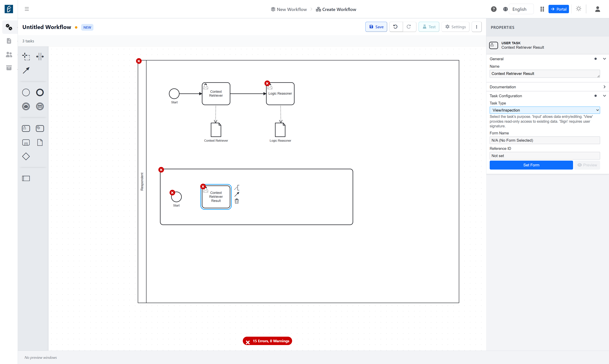The width and height of the screenshot is (609, 364).
Task: Click error marker on the subprocess box
Action: click(161, 170)
